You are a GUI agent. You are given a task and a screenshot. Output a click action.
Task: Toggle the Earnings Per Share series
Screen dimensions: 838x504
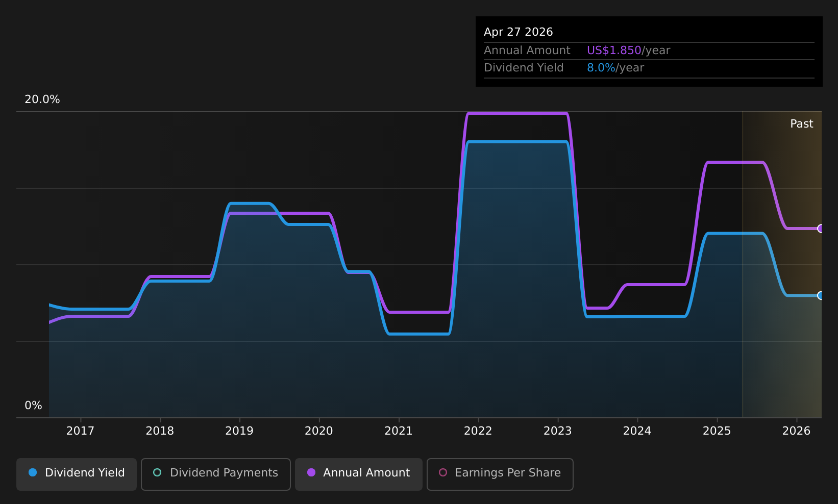[500, 474]
